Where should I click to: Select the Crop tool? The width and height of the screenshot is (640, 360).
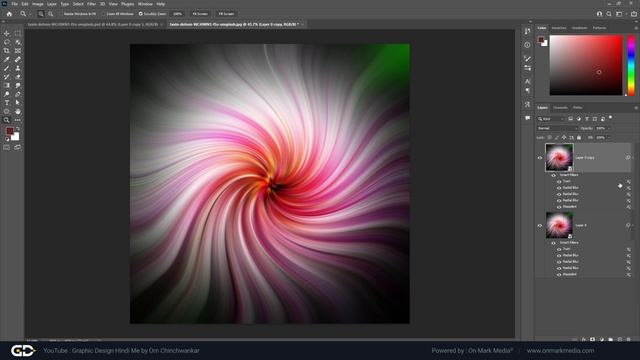(x=7, y=51)
